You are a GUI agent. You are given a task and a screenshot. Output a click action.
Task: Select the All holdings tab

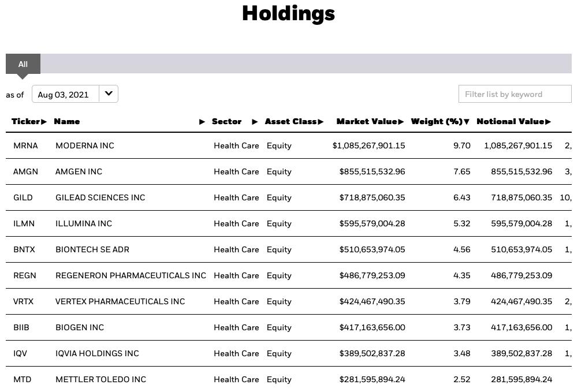[x=23, y=64]
